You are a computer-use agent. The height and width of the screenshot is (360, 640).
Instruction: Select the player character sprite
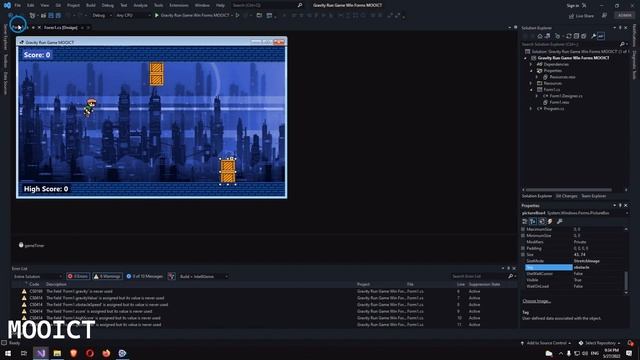coord(90,107)
